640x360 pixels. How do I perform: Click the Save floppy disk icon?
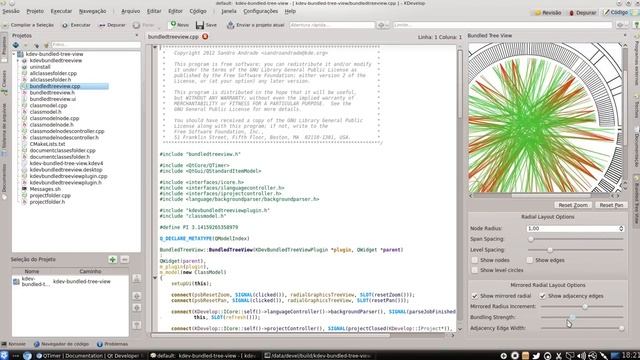tap(200, 25)
